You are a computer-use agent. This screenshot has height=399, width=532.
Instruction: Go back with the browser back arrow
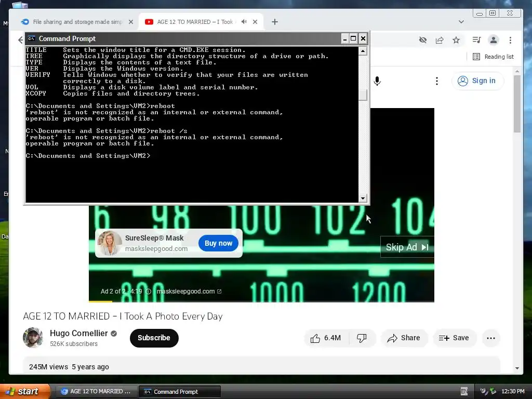(x=20, y=40)
